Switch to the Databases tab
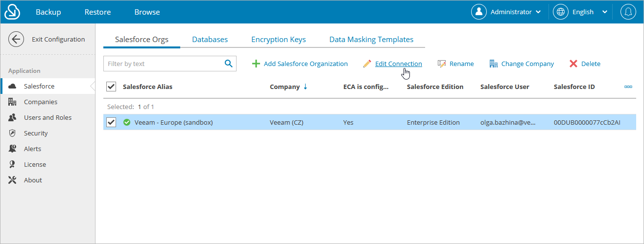Image resolution: width=644 pixels, height=244 pixels. [210, 40]
